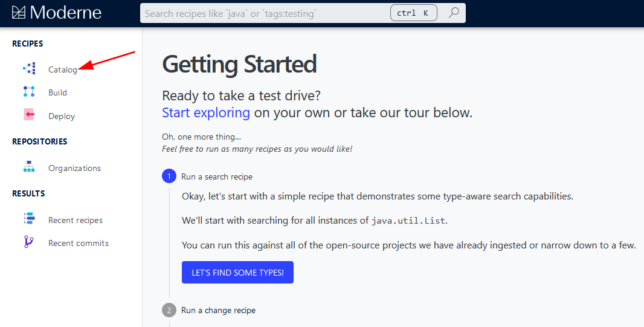Click the Recent recipes icon

[29, 219]
